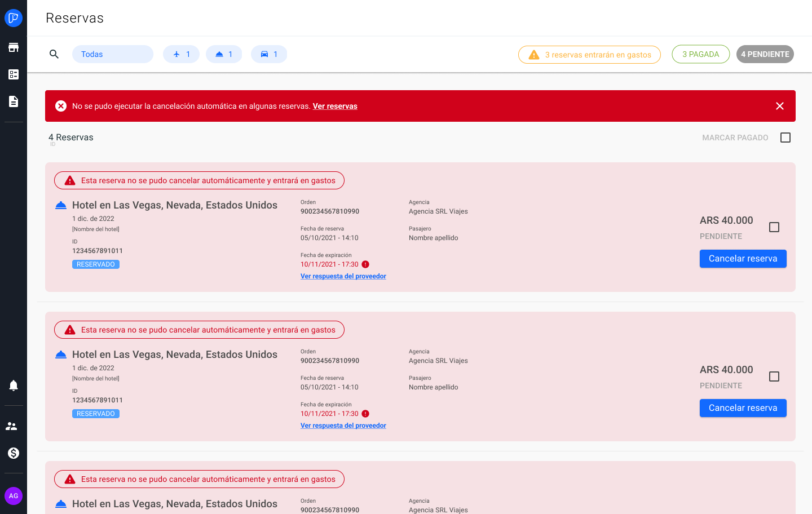
Task: Open Ver reservas link in red banner
Action: point(335,106)
